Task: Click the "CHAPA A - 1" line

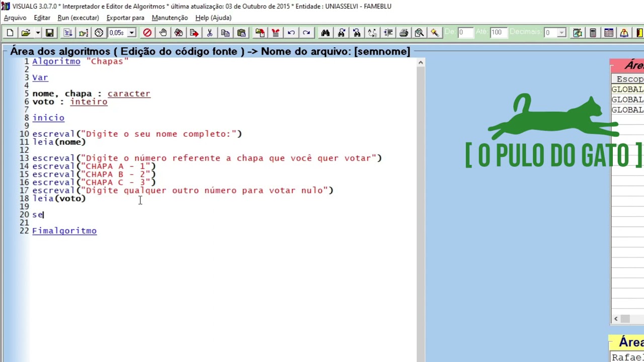Action: (94, 166)
